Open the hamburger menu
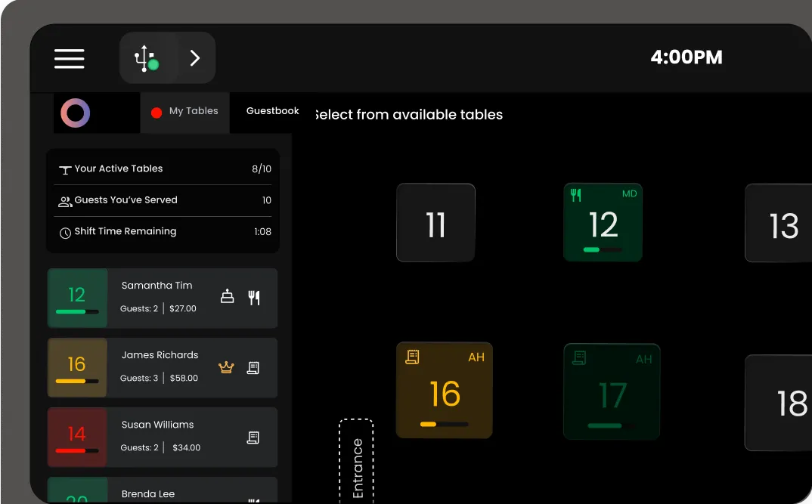Screen dimensions: 812x504 click(69, 58)
